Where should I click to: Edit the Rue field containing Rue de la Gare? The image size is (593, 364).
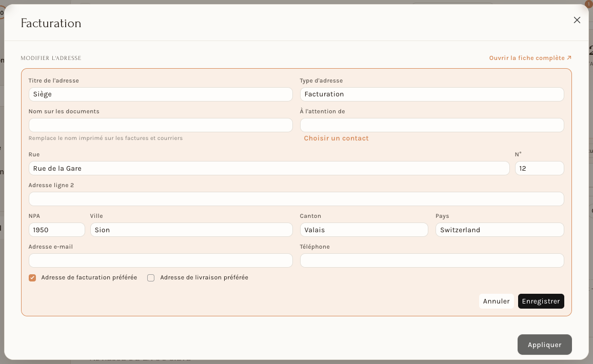coord(269,168)
